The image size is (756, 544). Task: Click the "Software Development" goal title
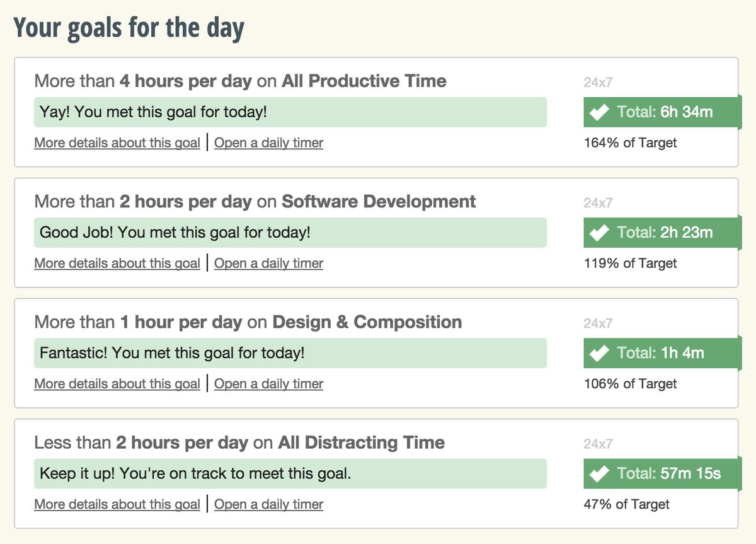pos(379,202)
